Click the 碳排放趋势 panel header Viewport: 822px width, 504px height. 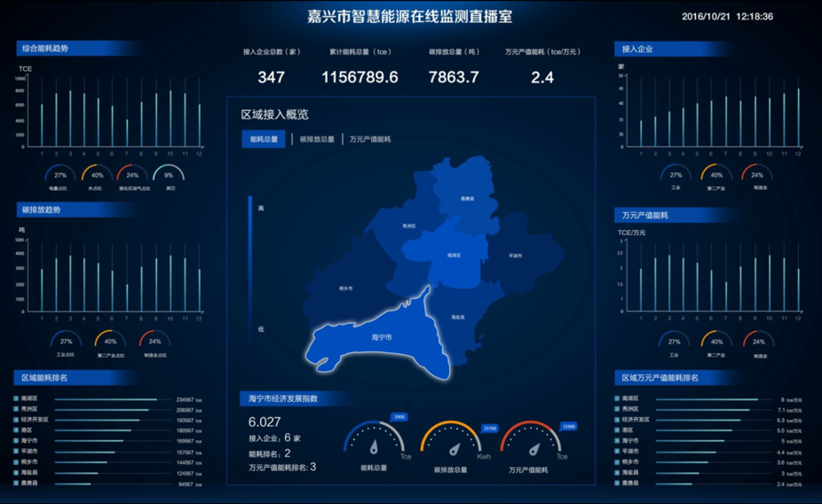(79, 209)
